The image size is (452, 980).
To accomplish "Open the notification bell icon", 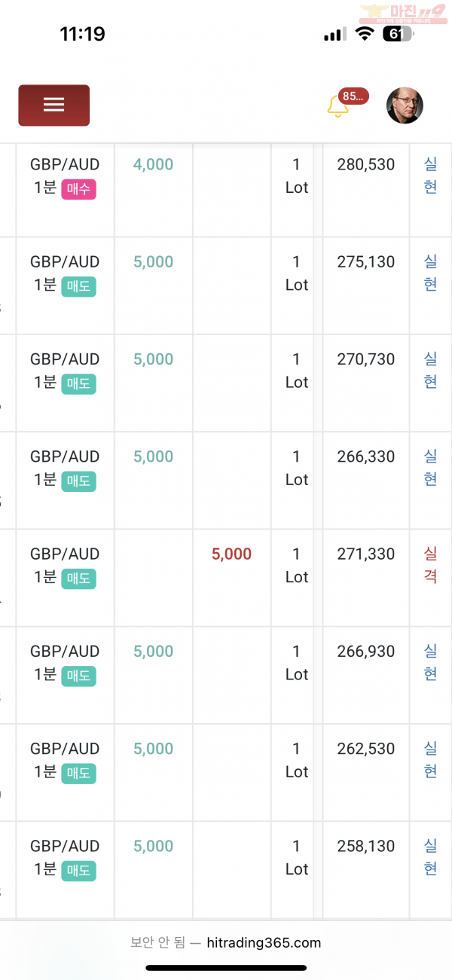I will [x=337, y=107].
